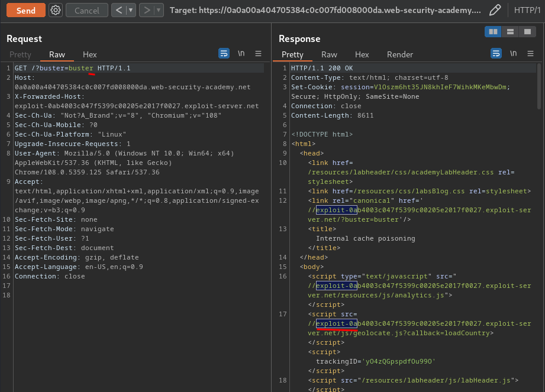Select the Request Hex tab
Screen dimensions: 545x392
click(90, 54)
